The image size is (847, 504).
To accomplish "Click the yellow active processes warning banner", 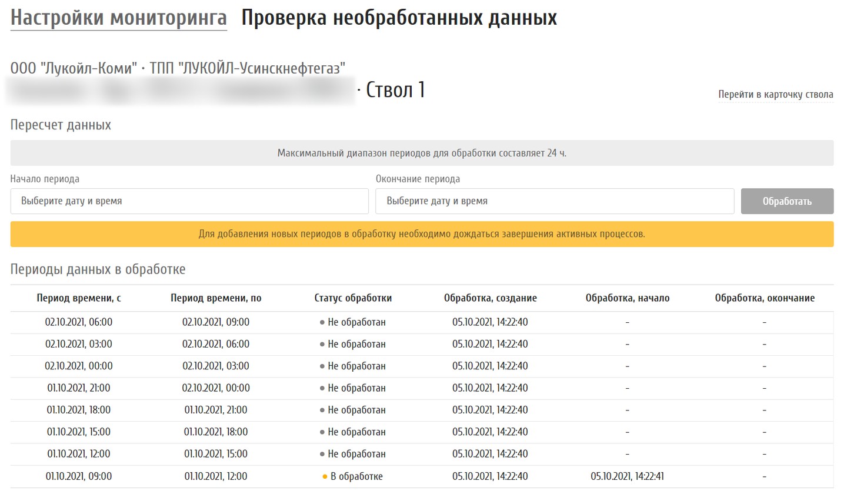I will (x=422, y=234).
